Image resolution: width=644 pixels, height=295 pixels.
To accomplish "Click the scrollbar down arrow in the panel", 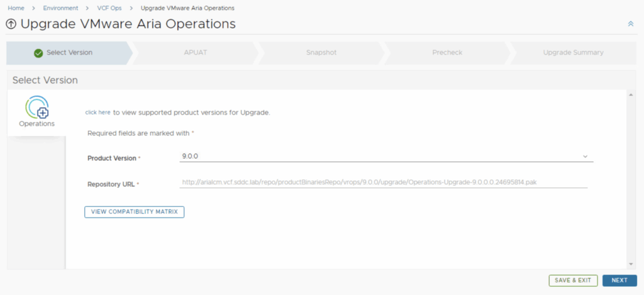I will (631, 264).
